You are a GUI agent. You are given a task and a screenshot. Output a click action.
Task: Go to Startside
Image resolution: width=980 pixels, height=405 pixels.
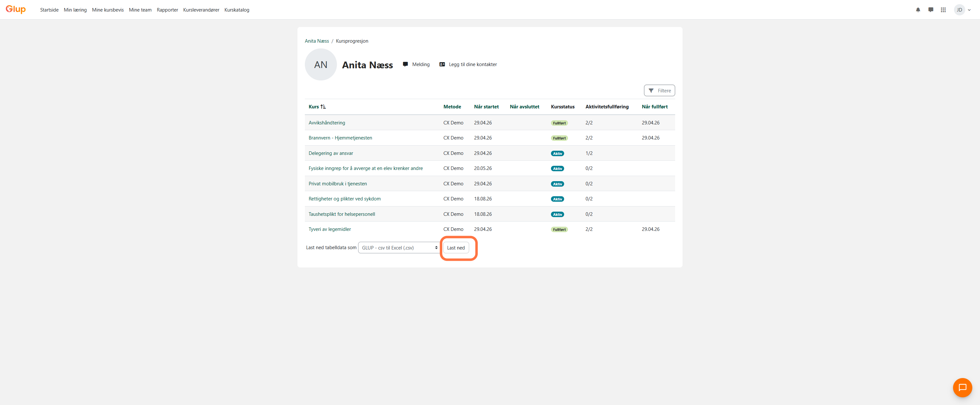pos(49,10)
